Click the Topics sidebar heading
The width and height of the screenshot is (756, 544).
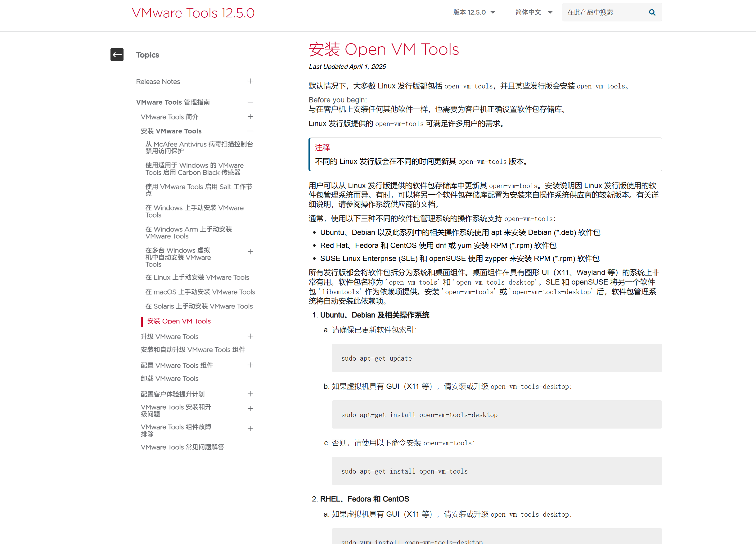click(x=148, y=55)
